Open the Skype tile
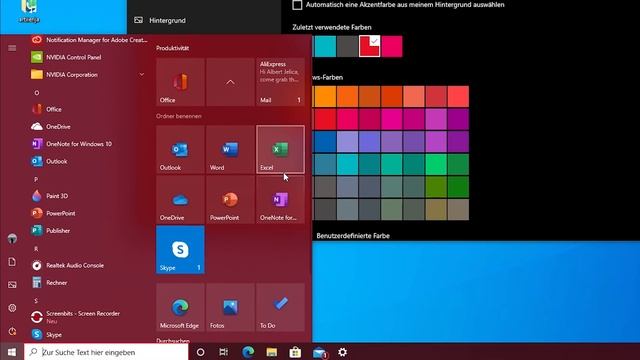 tap(180, 250)
